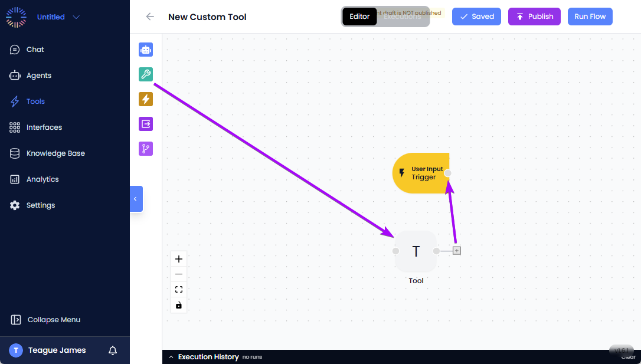
Task: Pick the lightning Trigger node icon
Action: (145, 99)
